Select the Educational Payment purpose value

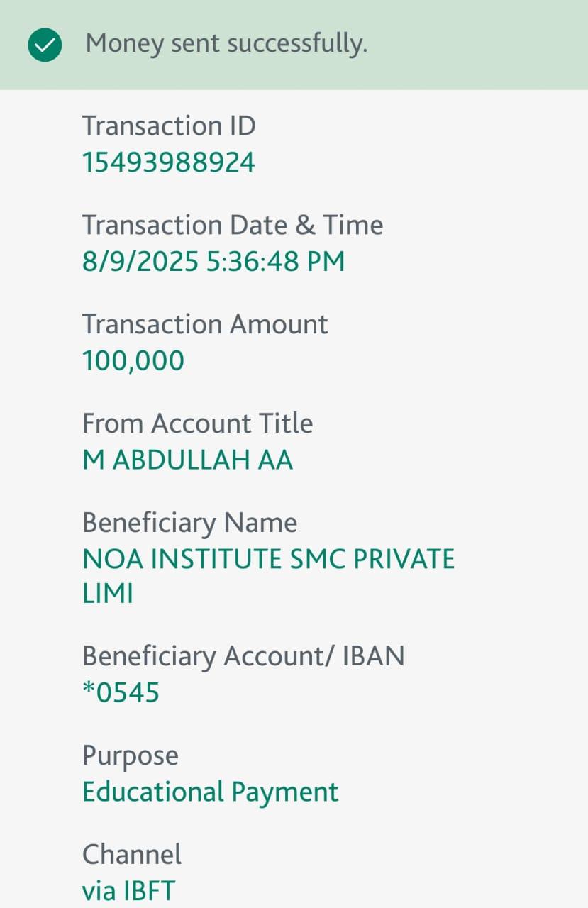211,792
